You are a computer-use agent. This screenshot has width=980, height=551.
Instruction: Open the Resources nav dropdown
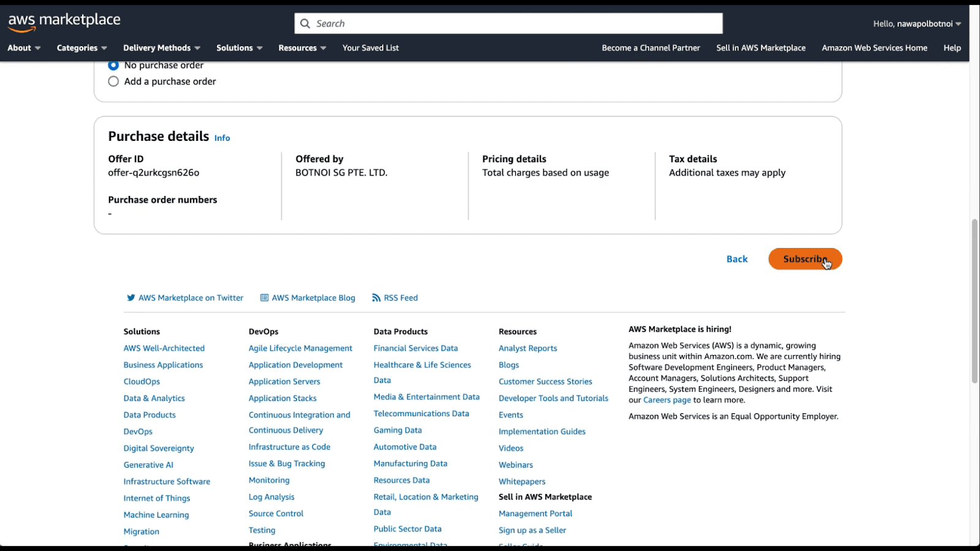pyautogui.click(x=303, y=48)
